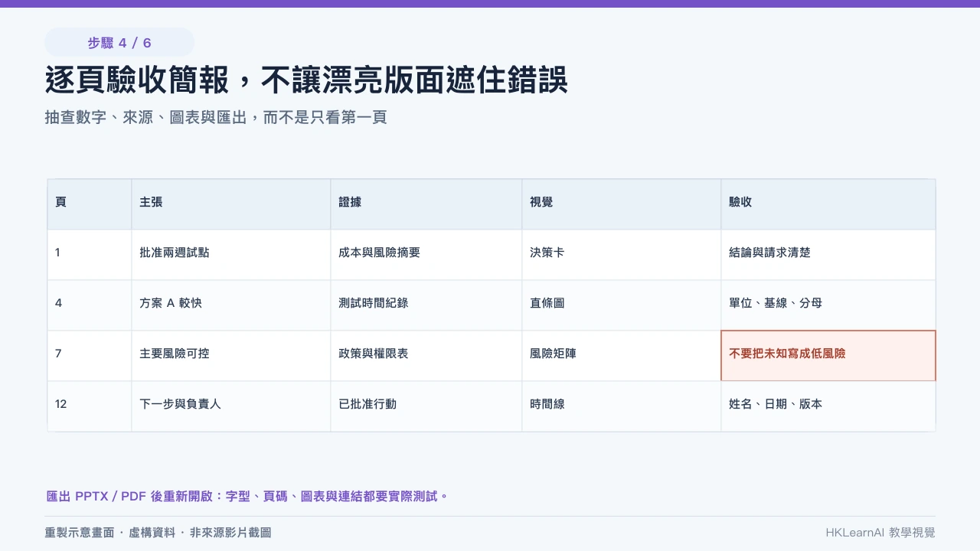Click page number cell 4
The height and width of the screenshot is (551, 980).
coord(90,305)
